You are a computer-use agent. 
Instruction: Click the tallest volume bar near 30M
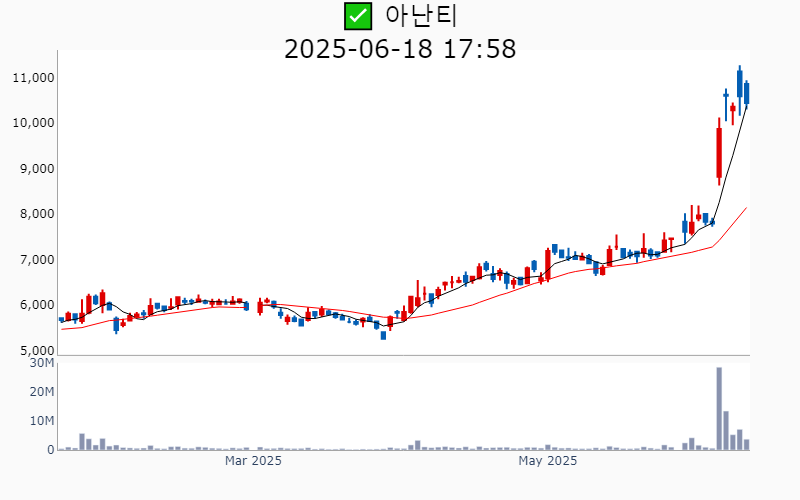pos(719,409)
